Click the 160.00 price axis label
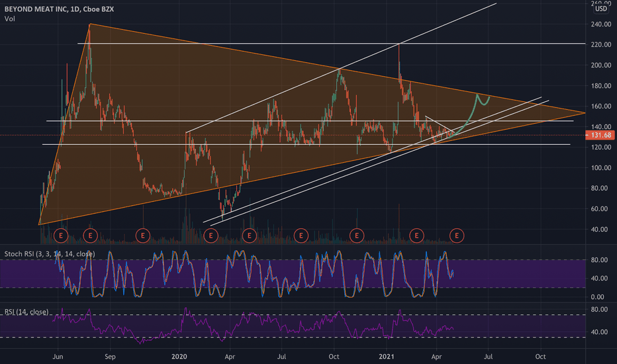The height and width of the screenshot is (364, 617). 601,107
